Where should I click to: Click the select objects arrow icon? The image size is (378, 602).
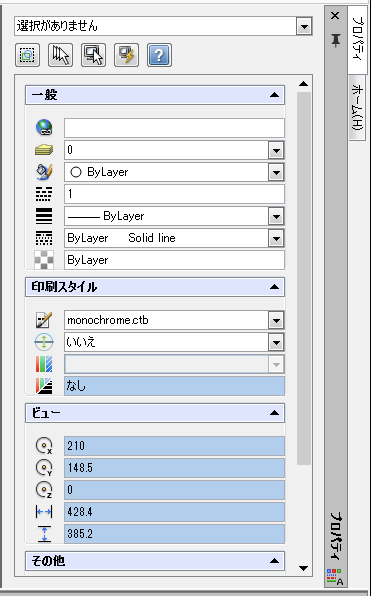tap(60, 55)
